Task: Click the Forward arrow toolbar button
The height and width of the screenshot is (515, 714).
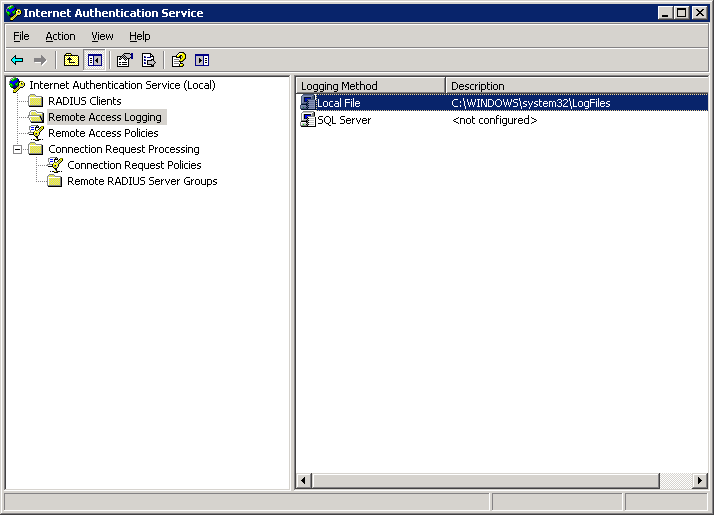Action: click(40, 60)
